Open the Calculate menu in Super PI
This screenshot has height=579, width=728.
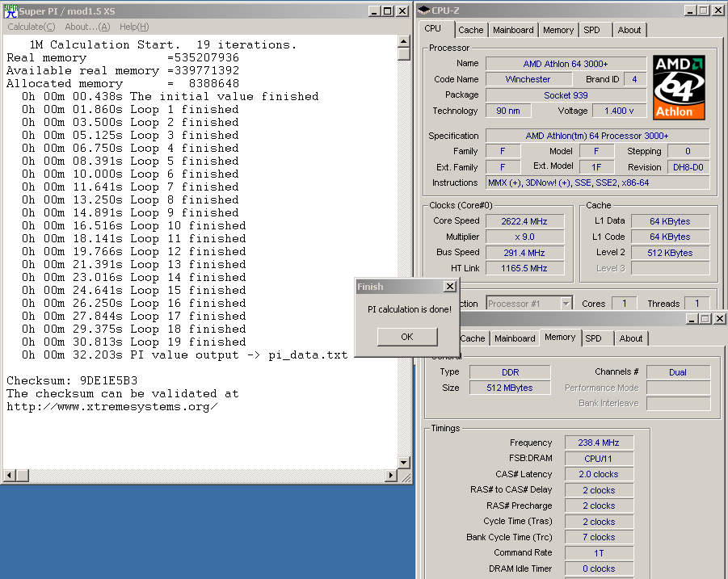(31, 27)
